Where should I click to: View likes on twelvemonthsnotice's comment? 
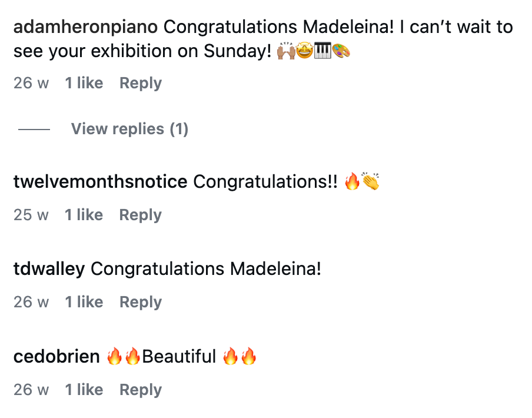coord(84,215)
